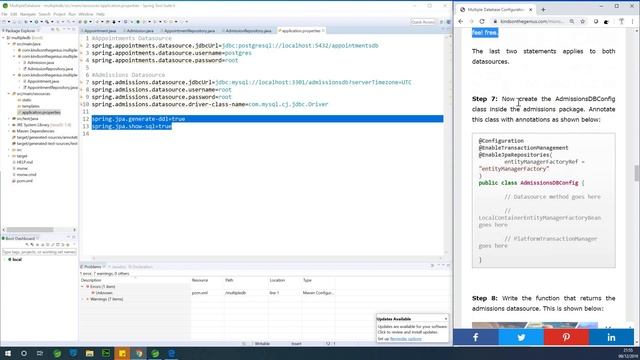Screen dimensions: 640x360
Task: Switch to AdmissionRepository.java editor tab
Action: pos(248,31)
